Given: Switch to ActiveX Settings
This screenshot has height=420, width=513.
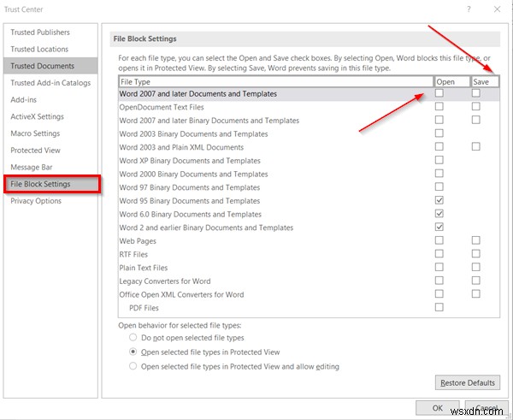Looking at the screenshot, I should tap(37, 116).
